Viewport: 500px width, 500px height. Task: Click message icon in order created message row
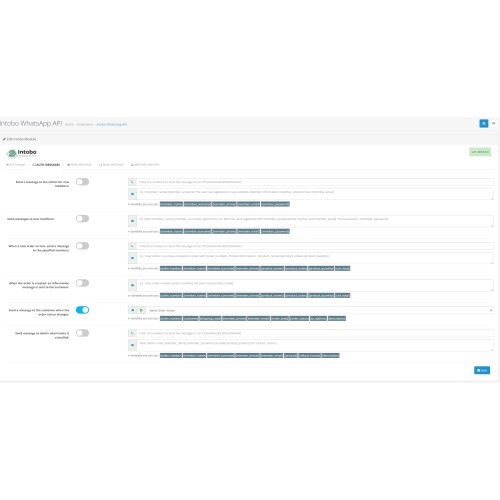tap(132, 285)
